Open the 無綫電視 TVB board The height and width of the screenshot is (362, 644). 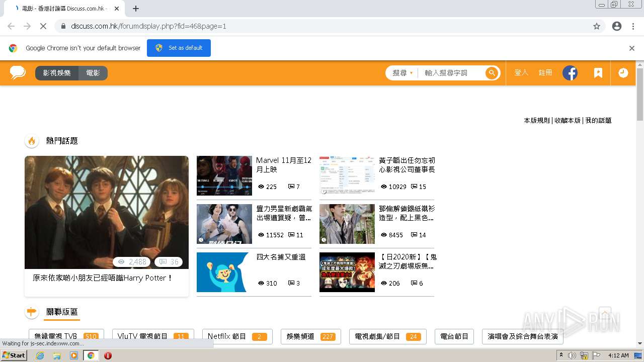(66, 336)
